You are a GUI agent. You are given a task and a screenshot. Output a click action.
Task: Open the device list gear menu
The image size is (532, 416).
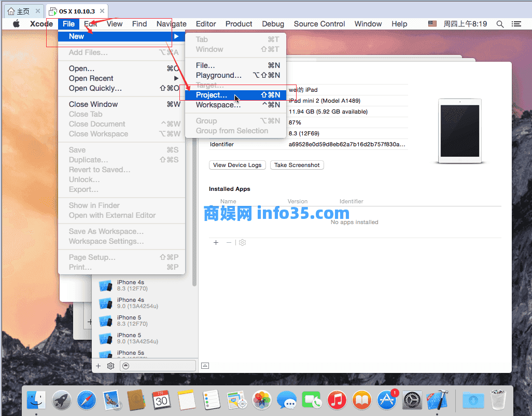point(110,366)
